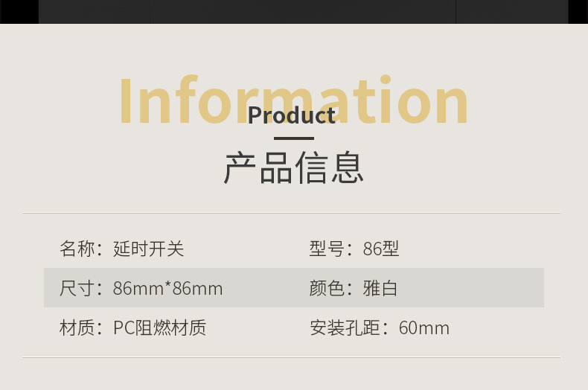Viewport: 588px width, 390px height.
Task: Click the 材质 field label
Action: (x=77, y=327)
